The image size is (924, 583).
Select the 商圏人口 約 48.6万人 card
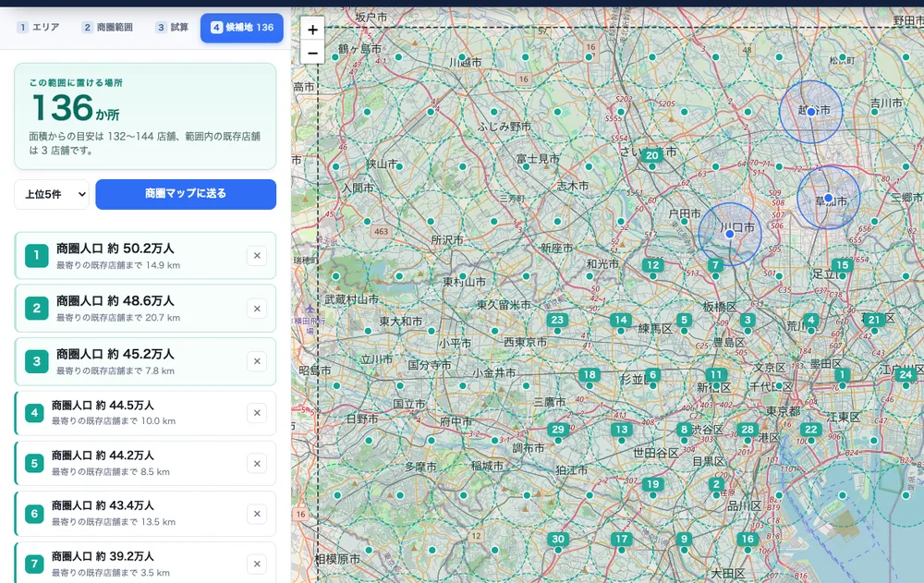pos(145,309)
